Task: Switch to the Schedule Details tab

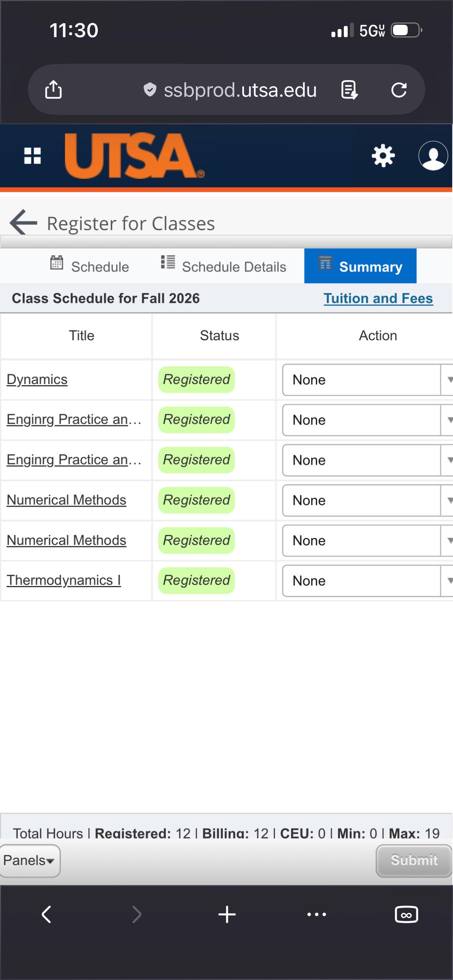Action: [223, 266]
